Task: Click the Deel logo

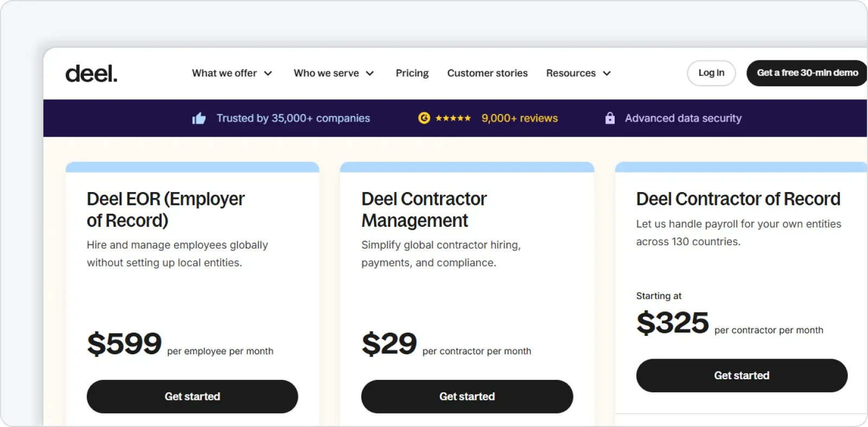Action: coord(91,74)
